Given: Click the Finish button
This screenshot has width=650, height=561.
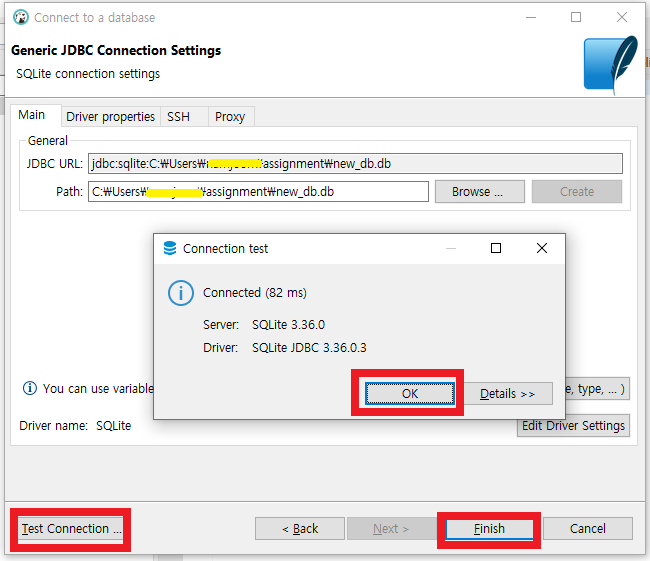Looking at the screenshot, I should 489,529.
